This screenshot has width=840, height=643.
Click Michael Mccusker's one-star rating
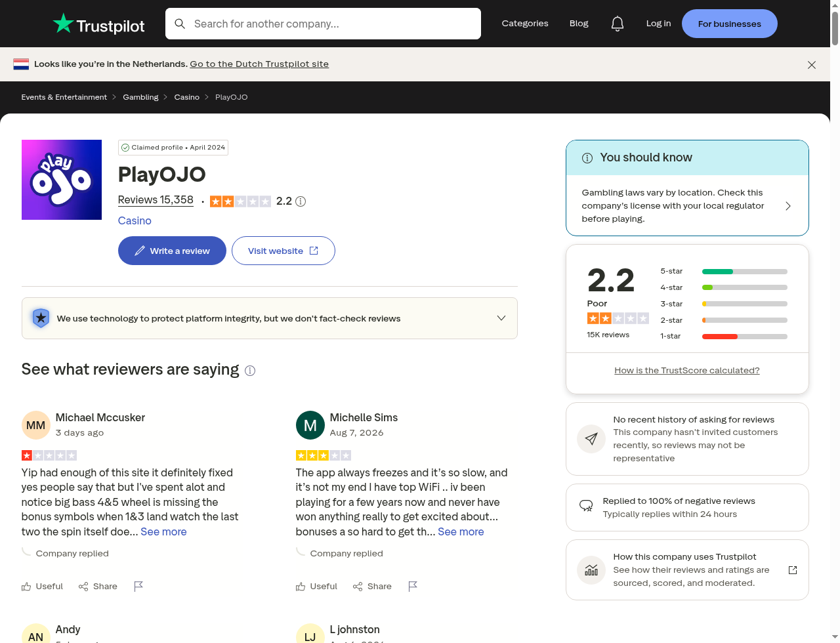pos(49,455)
